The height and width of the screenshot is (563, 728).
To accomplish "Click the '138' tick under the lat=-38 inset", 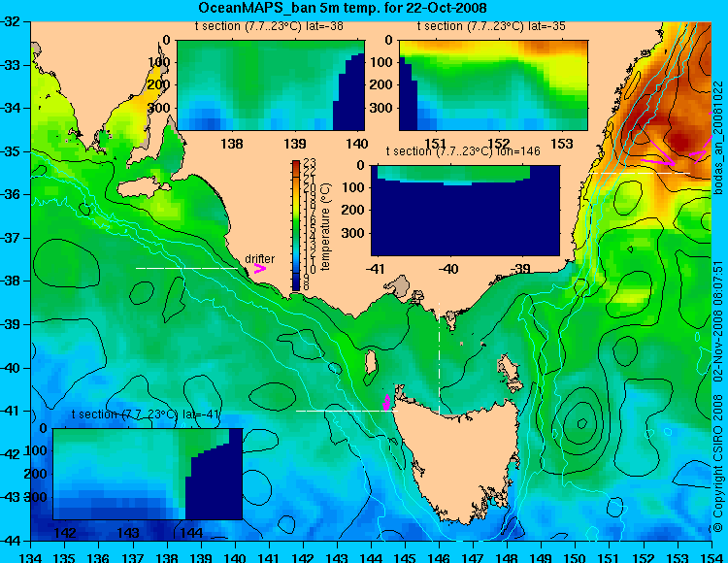I will [x=232, y=144].
